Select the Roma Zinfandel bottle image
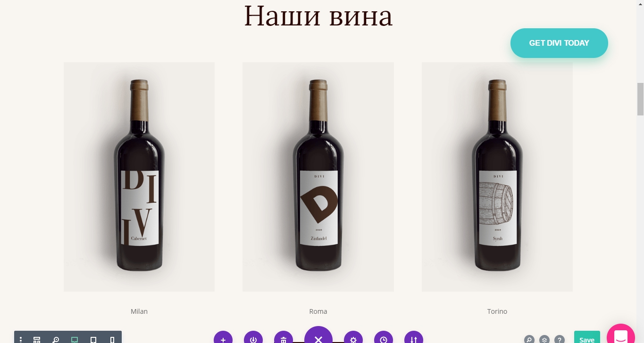Viewport: 644px width, 343px height. (318, 177)
